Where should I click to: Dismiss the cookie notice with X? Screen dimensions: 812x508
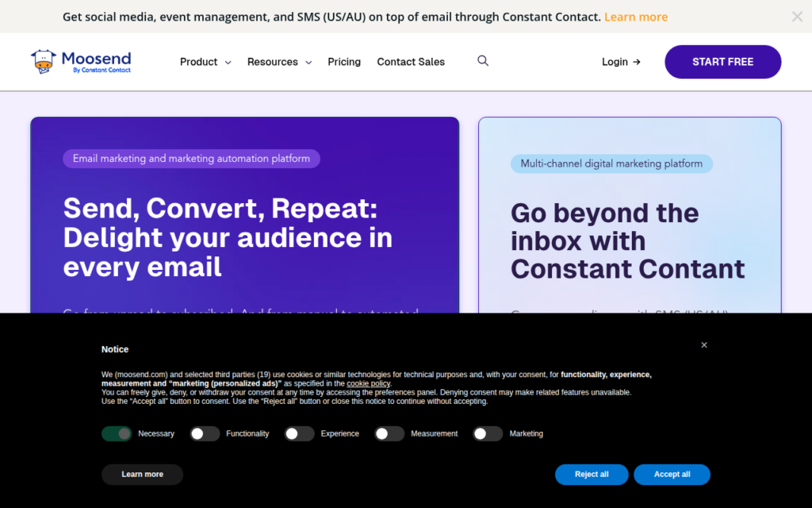click(x=704, y=345)
